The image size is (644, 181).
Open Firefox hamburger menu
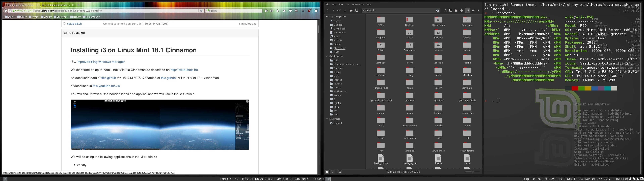(316, 11)
